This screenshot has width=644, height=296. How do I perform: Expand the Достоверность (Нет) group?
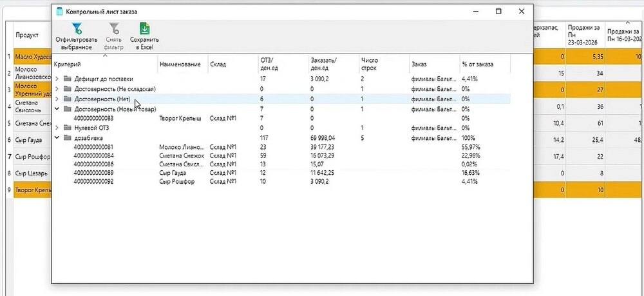pos(57,99)
